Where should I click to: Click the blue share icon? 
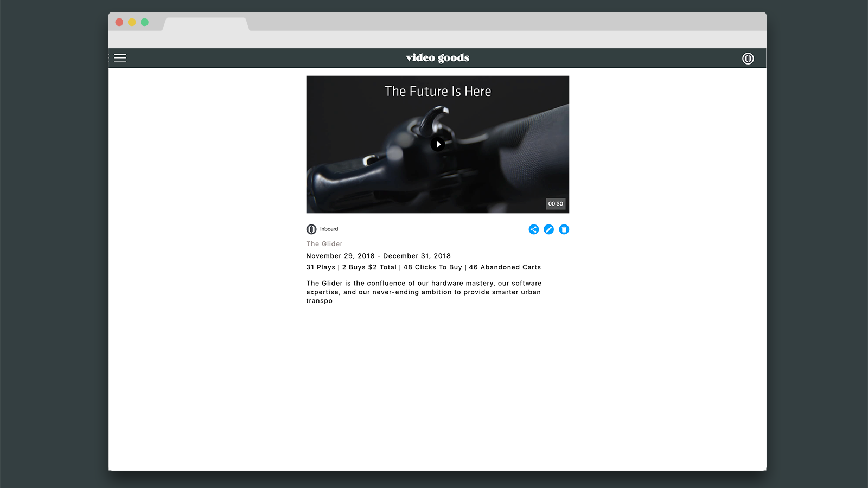(x=534, y=229)
